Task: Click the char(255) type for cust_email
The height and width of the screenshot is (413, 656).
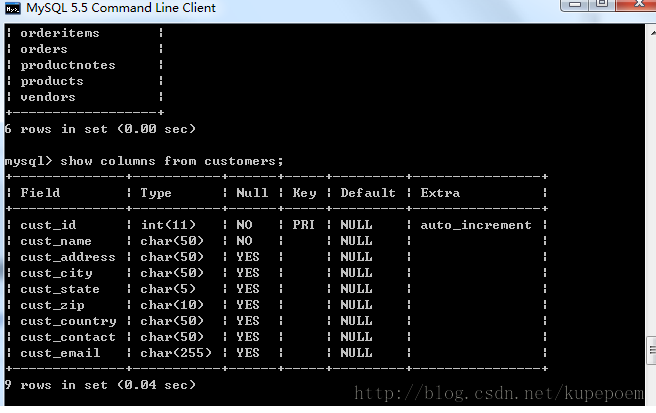Action: pyautogui.click(x=176, y=353)
